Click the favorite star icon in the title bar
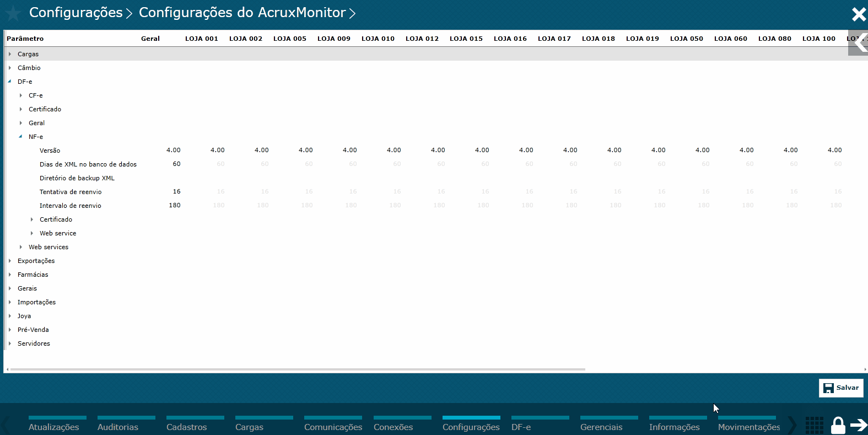 pyautogui.click(x=13, y=13)
